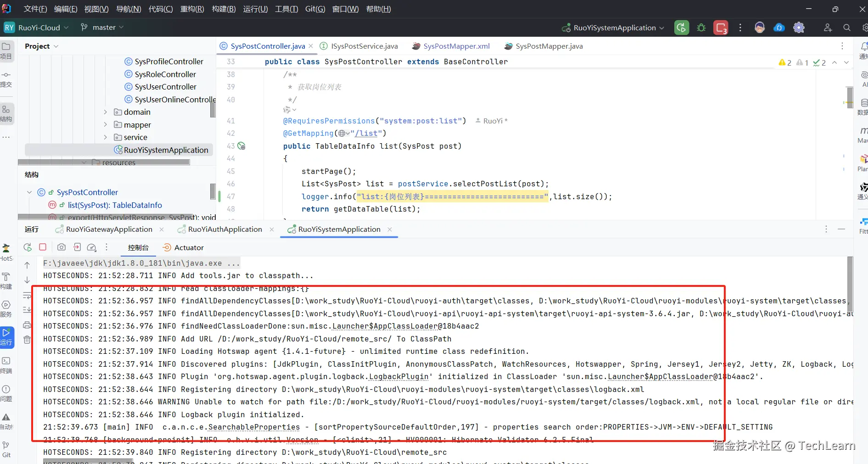Follow the "/list" mapping link in the editor
The width and height of the screenshot is (868, 464).
point(366,134)
